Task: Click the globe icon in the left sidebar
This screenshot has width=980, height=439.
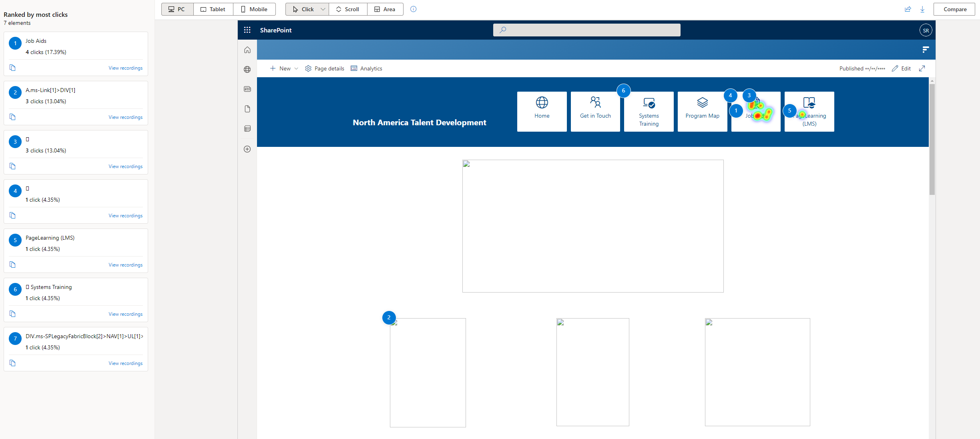Action: (247, 69)
